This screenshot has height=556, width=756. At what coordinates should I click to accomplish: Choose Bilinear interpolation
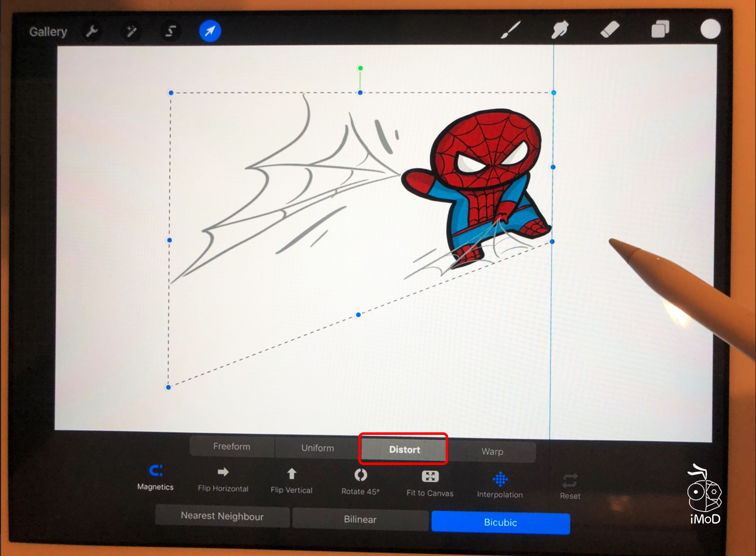coord(360,520)
